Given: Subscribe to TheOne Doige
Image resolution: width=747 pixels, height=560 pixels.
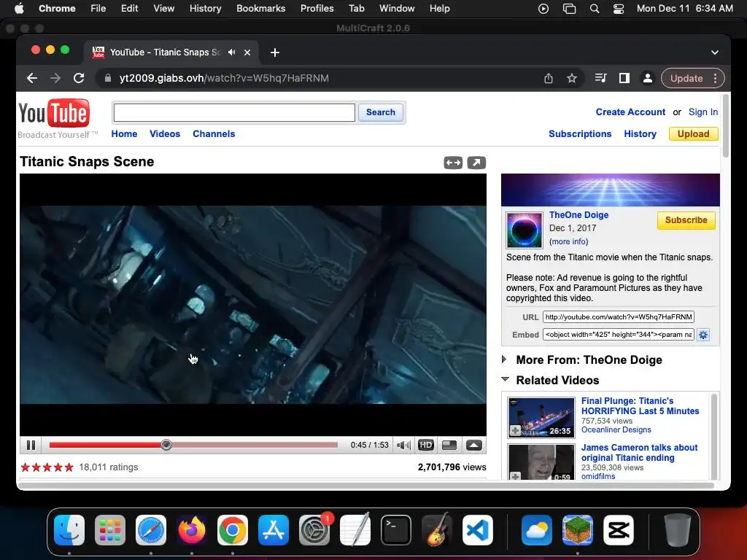Looking at the screenshot, I should 686,220.
